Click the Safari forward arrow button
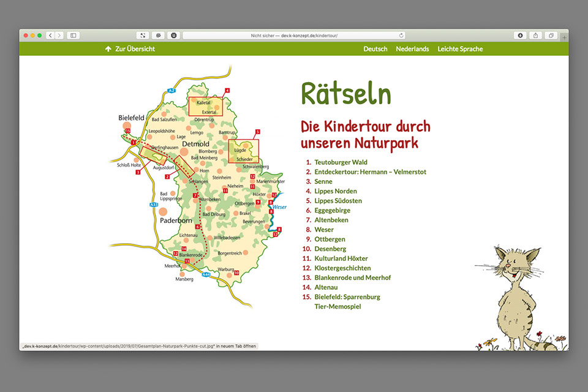The image size is (588, 392). (x=59, y=36)
